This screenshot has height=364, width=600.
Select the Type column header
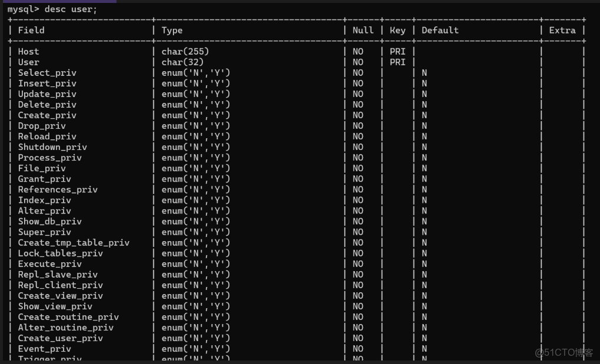[x=172, y=30]
